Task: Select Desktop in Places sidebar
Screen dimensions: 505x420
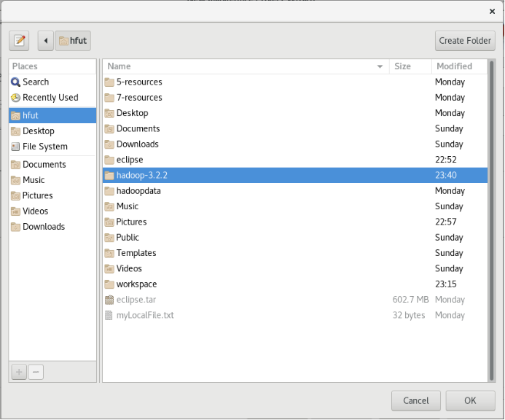Action: (52, 131)
